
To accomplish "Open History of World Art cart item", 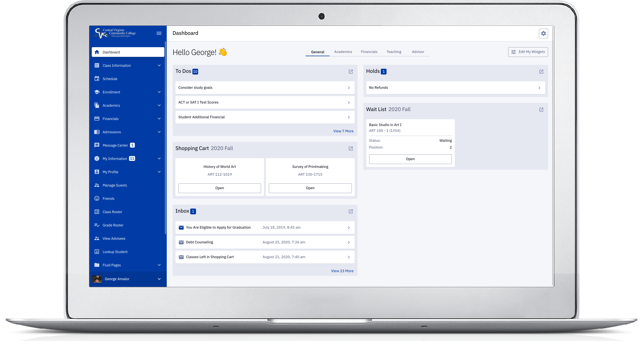I will tap(219, 188).
